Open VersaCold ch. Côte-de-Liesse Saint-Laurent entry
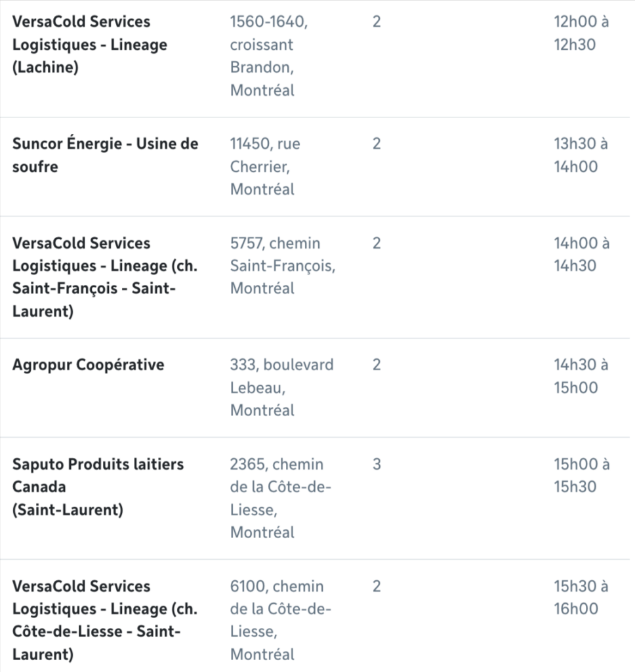 point(104,619)
